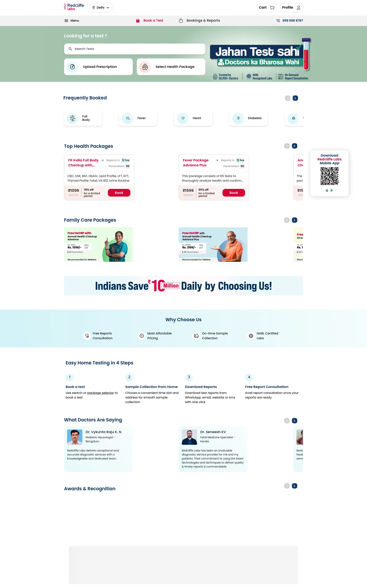Image resolution: width=367 pixels, height=588 pixels.
Task: Open the Book a Test menu item
Action: [153, 20]
